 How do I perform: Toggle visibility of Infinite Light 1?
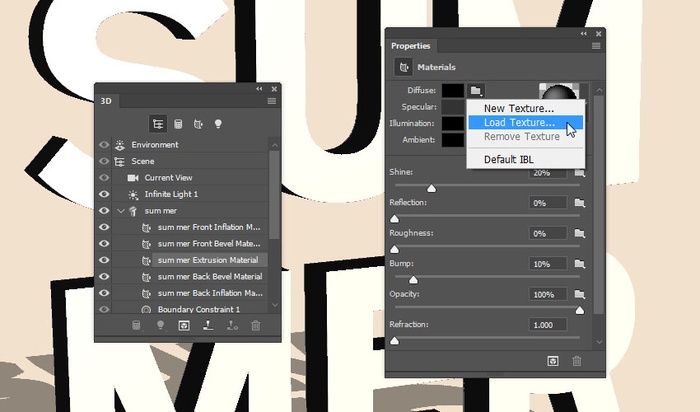click(104, 194)
